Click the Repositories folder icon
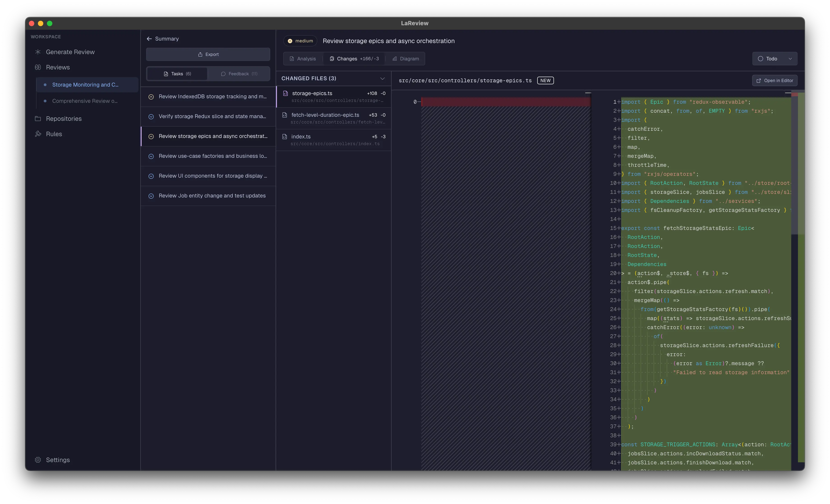This screenshot has height=504, width=830. 38,119
